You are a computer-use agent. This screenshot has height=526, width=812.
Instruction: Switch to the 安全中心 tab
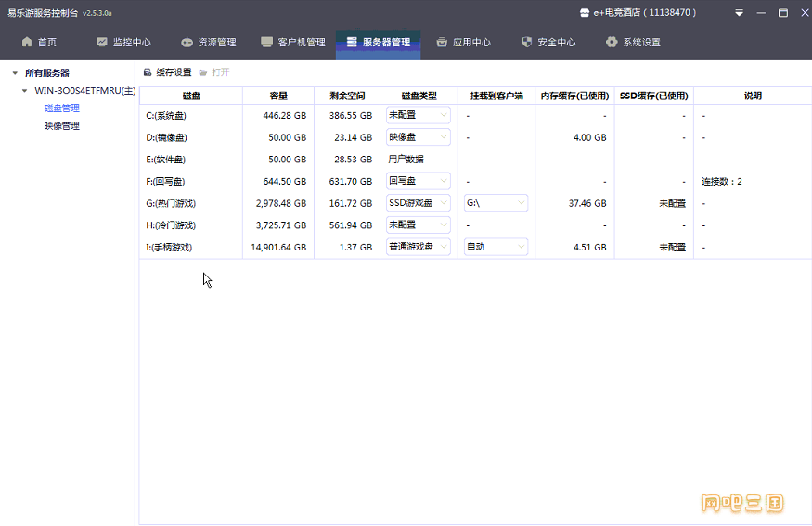click(x=548, y=42)
